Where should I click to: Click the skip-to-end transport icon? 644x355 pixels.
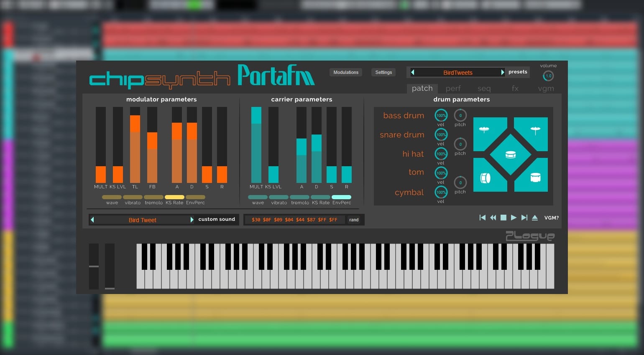[x=524, y=218]
